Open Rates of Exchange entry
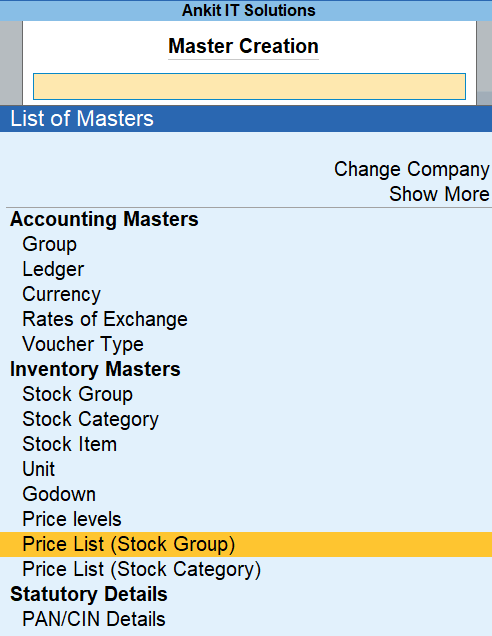The height and width of the screenshot is (636, 492). coord(105,319)
